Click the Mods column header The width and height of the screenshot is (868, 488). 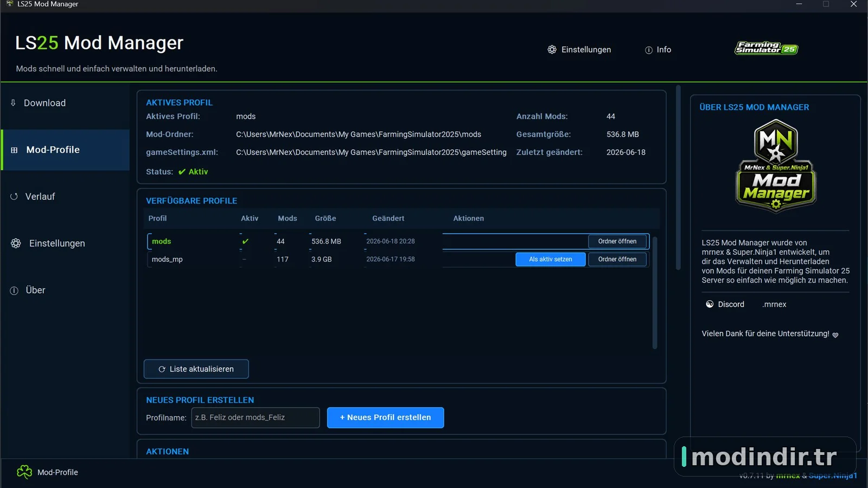pyautogui.click(x=288, y=219)
